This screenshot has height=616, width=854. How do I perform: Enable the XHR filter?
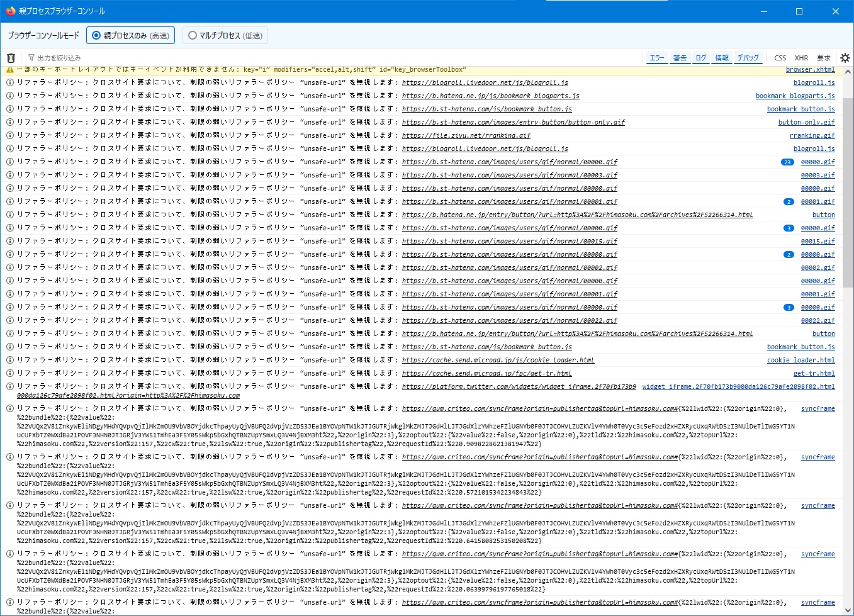pyautogui.click(x=801, y=58)
